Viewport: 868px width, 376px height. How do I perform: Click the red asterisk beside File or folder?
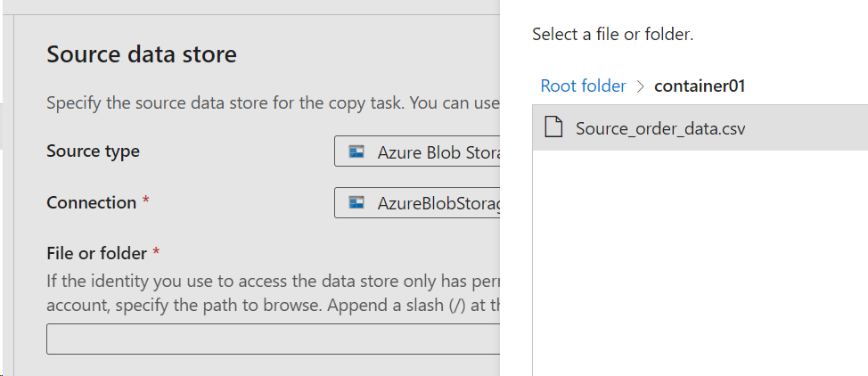156,253
